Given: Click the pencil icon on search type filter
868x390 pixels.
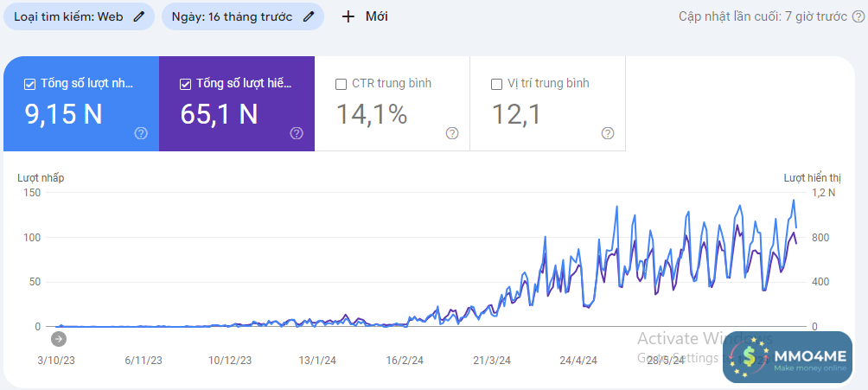Looking at the screenshot, I should point(139,16).
